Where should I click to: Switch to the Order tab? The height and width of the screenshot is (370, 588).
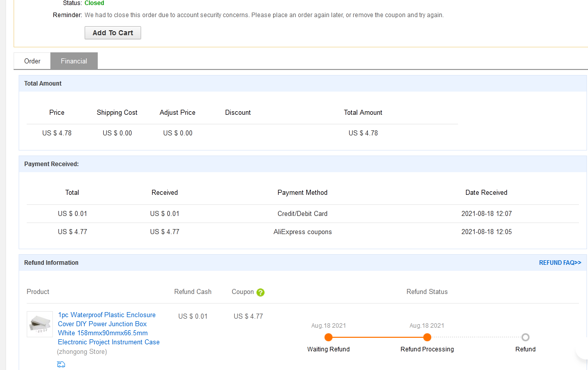(32, 61)
